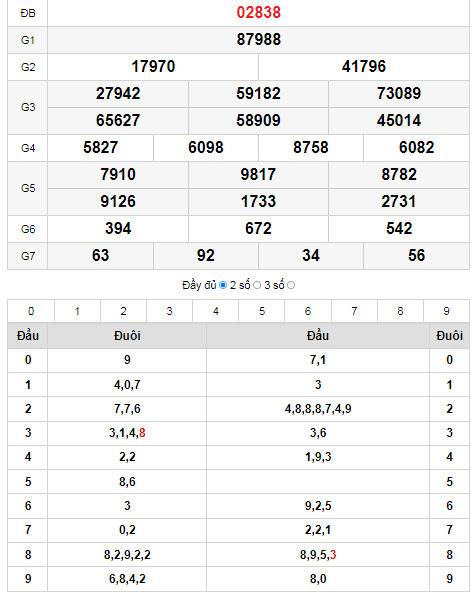
Task: Click digit filter tab 0
Action: pyautogui.click(x=31, y=311)
